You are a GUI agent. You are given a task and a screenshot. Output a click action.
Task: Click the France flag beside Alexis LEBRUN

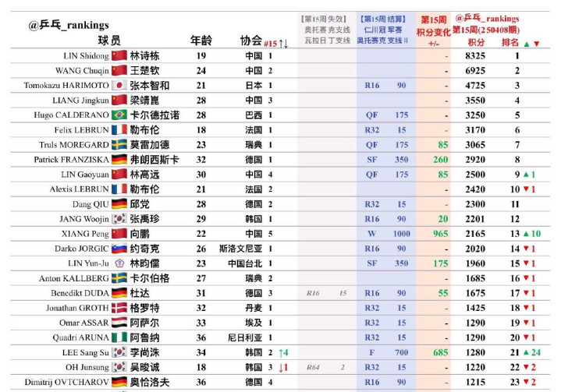coord(119,189)
